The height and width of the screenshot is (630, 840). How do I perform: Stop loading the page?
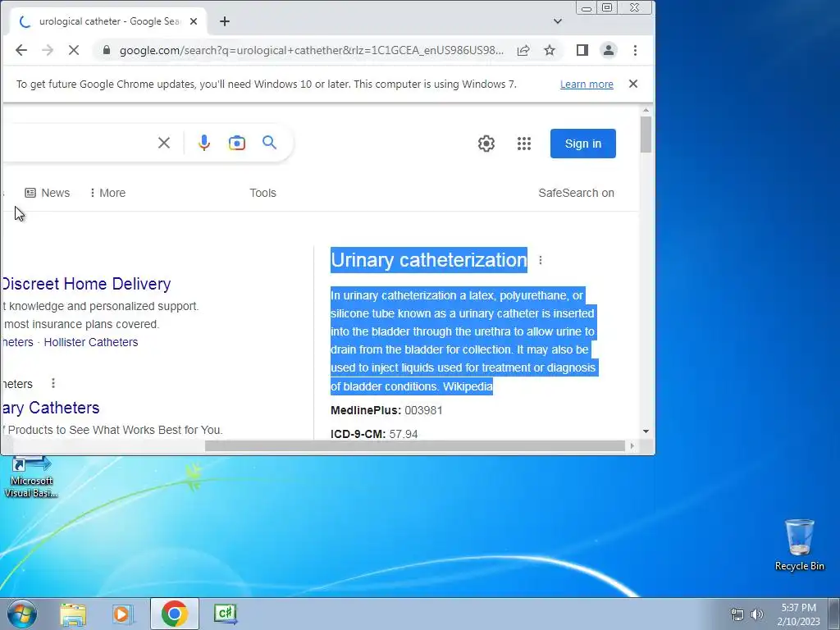pyautogui.click(x=74, y=50)
